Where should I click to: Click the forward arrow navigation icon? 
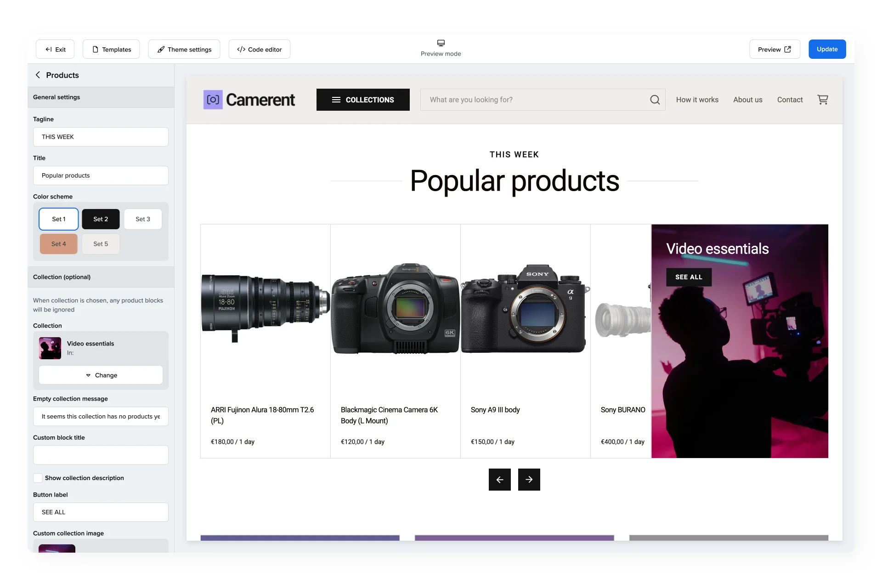(529, 479)
